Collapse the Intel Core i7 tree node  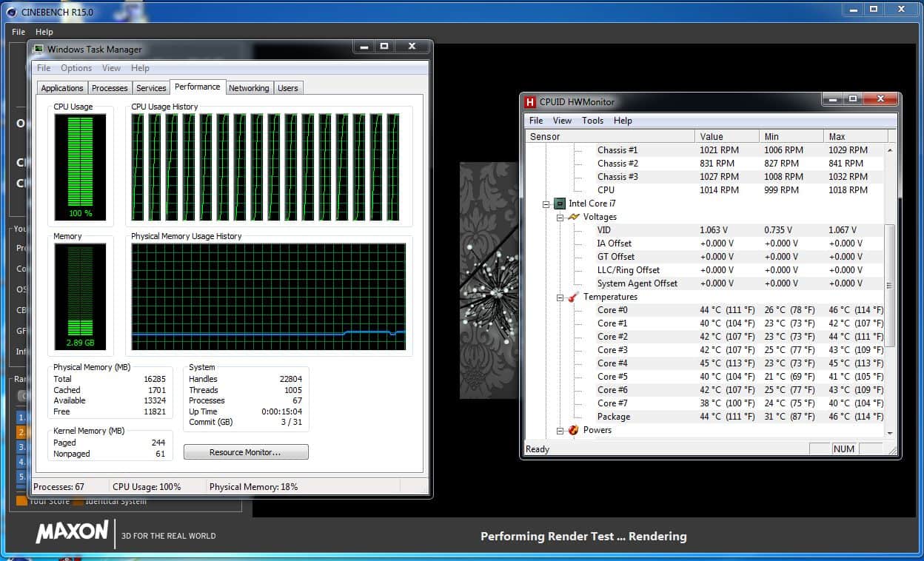tap(546, 204)
